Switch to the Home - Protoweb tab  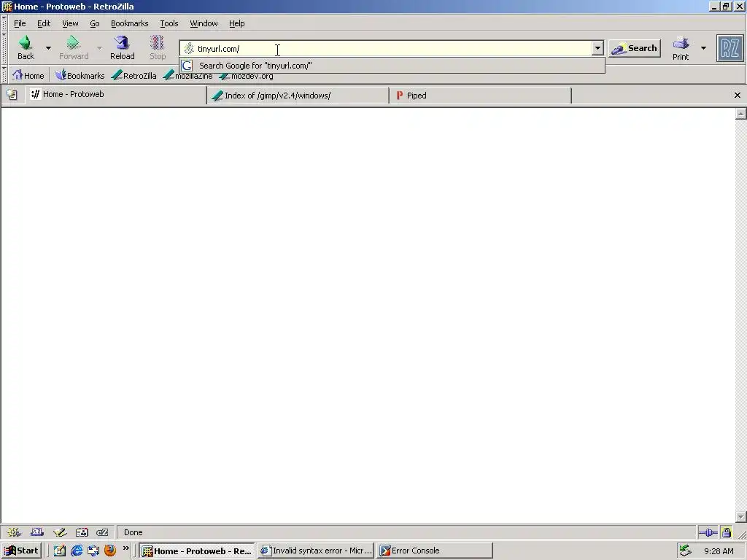click(116, 94)
